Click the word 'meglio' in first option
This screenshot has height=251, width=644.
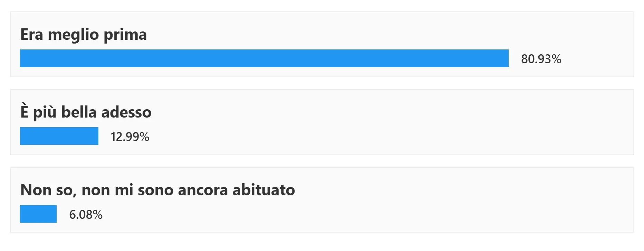pyautogui.click(x=73, y=35)
